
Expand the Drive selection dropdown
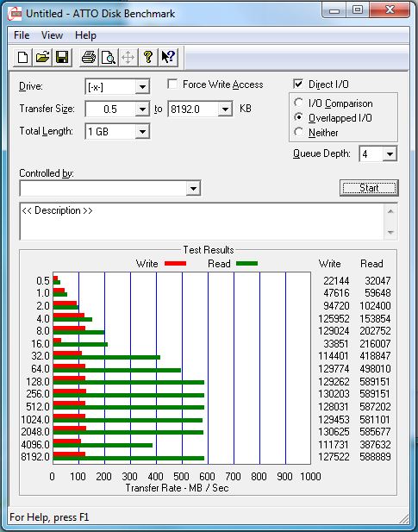142,87
